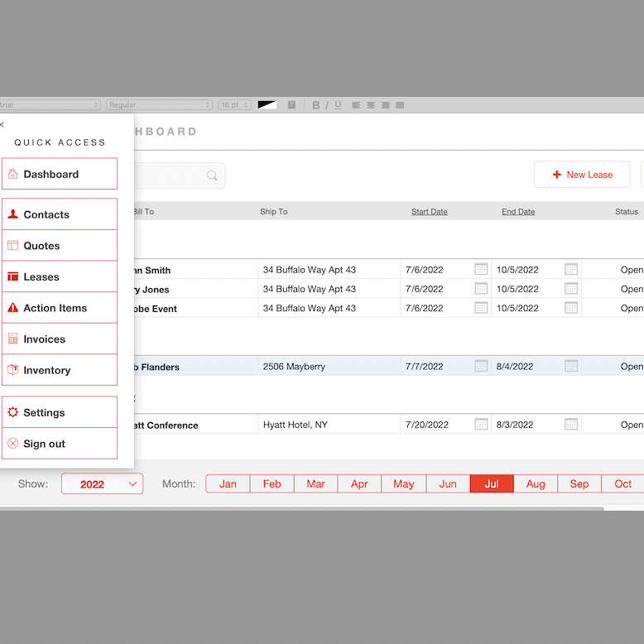Open Contacts from the person icon

tap(13, 214)
